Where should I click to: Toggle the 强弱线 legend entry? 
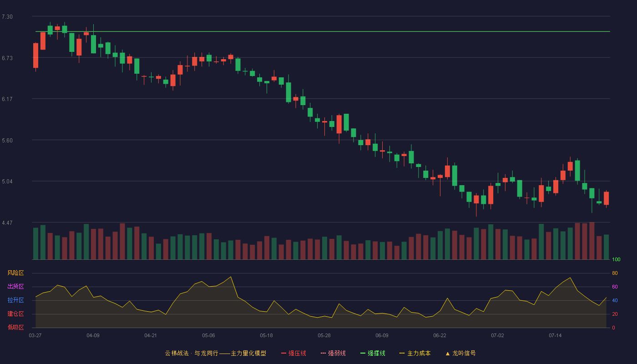[x=333, y=353]
